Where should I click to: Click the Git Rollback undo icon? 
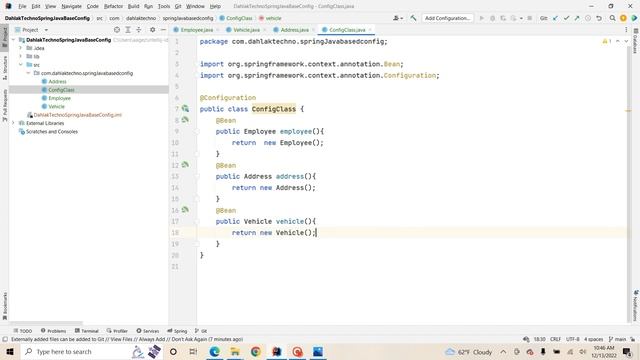[x=598, y=18]
